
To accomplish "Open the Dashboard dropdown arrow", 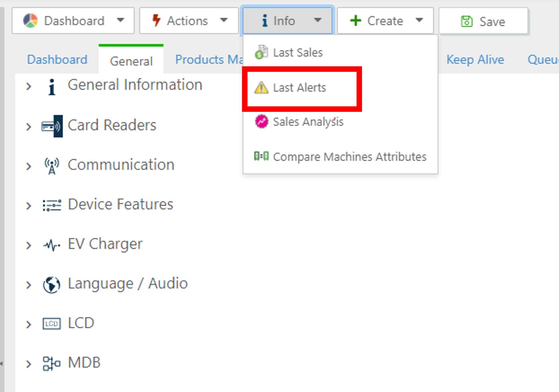I will 120,20.
